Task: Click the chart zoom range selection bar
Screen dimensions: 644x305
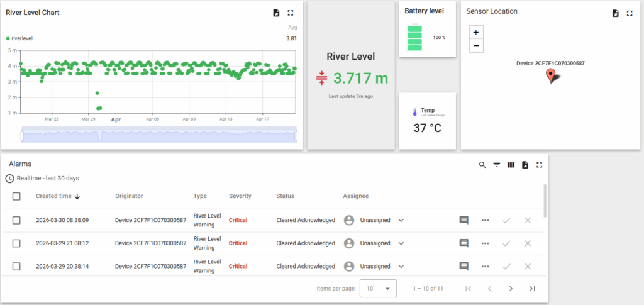Action: [x=159, y=135]
